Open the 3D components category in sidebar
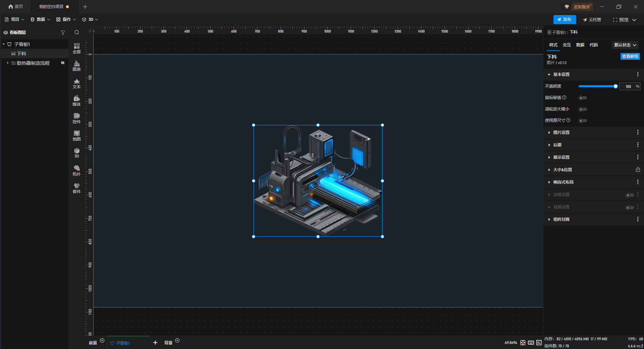 (x=76, y=153)
